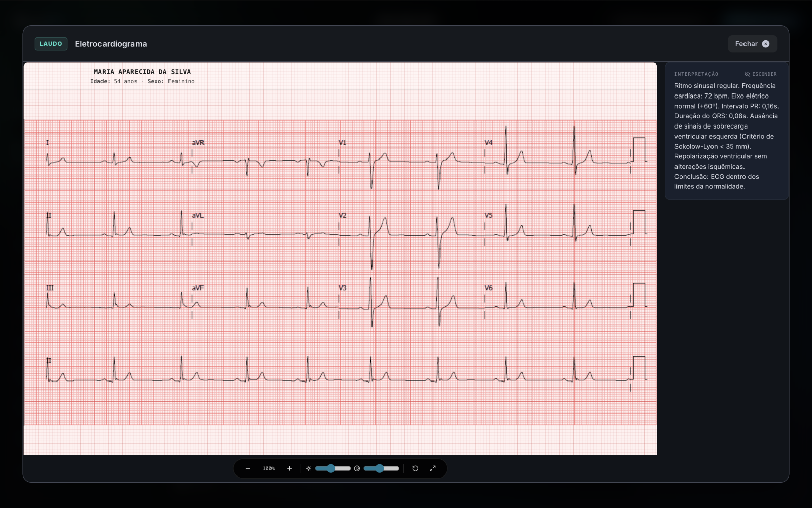Viewport: 812px width, 508px height.
Task: Click the INTERPRETAÇÃO heading
Action: 696,74
